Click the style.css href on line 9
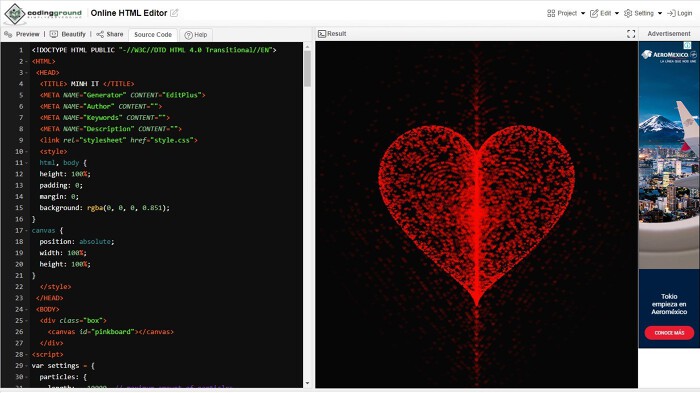Image resolution: width=700 pixels, height=393 pixels. [172, 140]
